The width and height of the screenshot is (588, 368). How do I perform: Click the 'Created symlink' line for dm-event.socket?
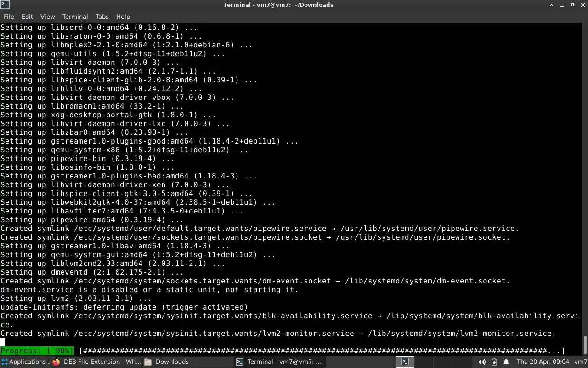tap(255, 281)
